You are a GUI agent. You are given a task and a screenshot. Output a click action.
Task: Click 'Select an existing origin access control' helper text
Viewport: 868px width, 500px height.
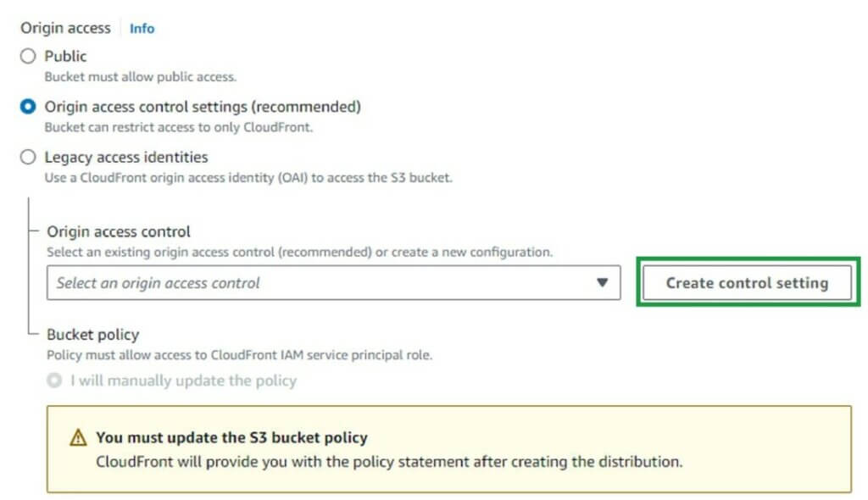point(299,252)
